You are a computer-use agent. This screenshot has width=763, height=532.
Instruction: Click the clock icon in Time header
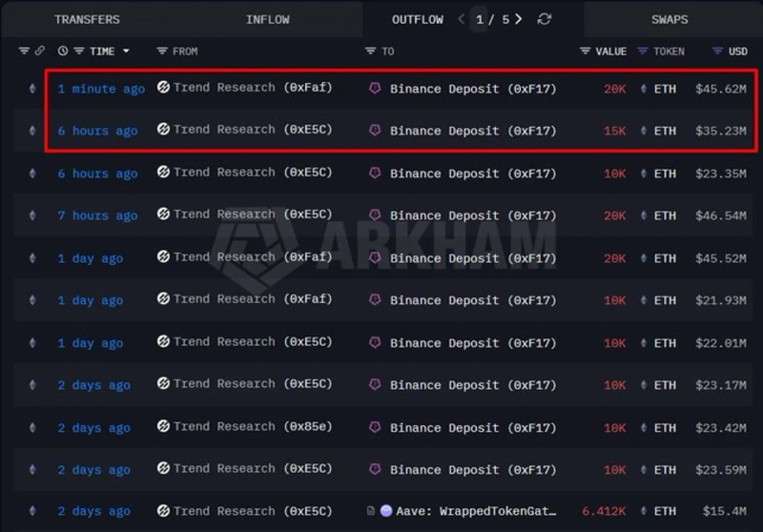click(63, 51)
